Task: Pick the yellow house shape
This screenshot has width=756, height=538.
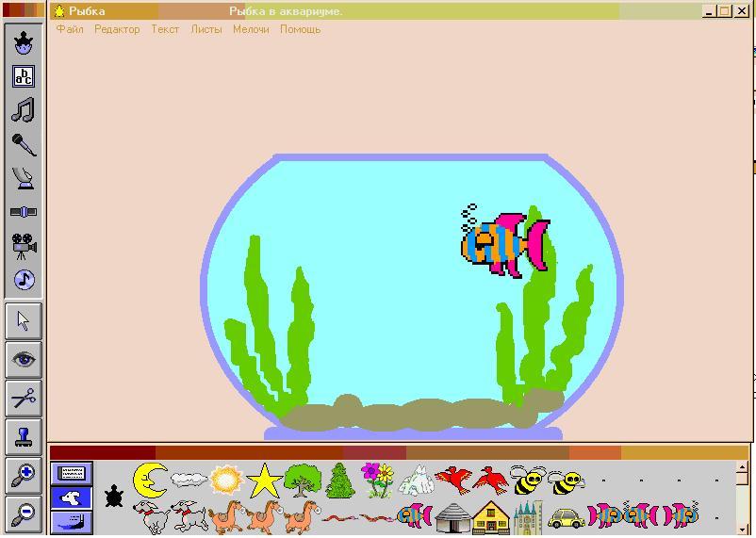Action: pos(491,518)
